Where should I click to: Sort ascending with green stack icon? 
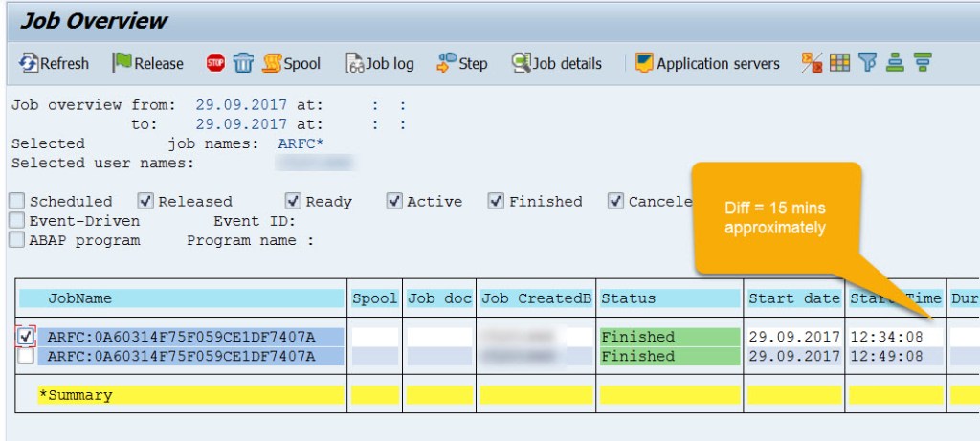click(x=895, y=62)
